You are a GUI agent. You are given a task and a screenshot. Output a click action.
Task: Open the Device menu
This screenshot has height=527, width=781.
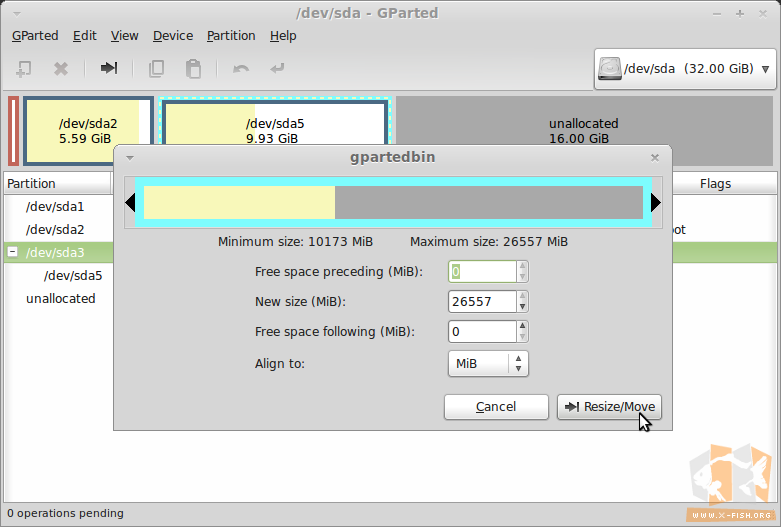click(x=173, y=36)
